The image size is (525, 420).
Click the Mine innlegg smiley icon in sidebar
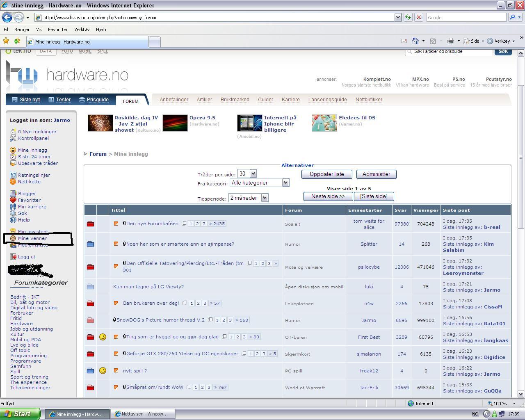[x=13, y=150]
